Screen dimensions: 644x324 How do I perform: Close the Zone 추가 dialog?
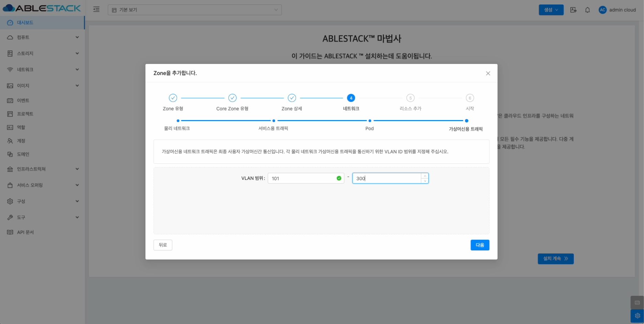[488, 73]
